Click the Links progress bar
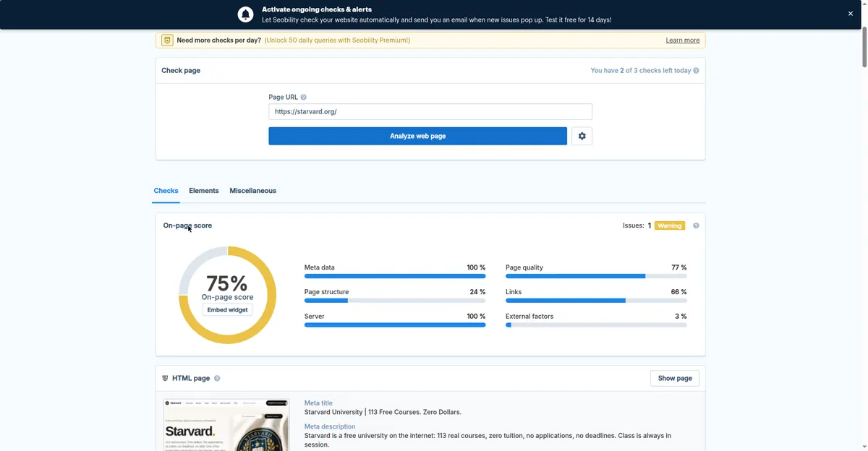This screenshot has width=868, height=451. pyautogui.click(x=596, y=301)
